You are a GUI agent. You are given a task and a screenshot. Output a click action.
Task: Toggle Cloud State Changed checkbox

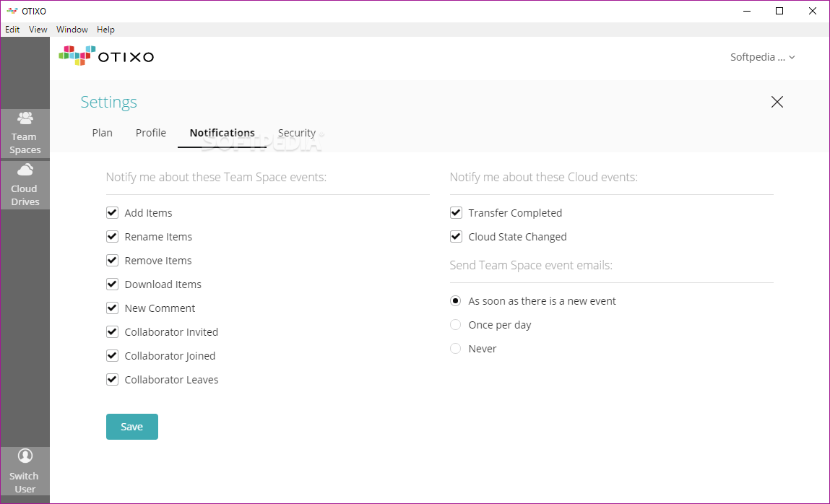(x=456, y=236)
